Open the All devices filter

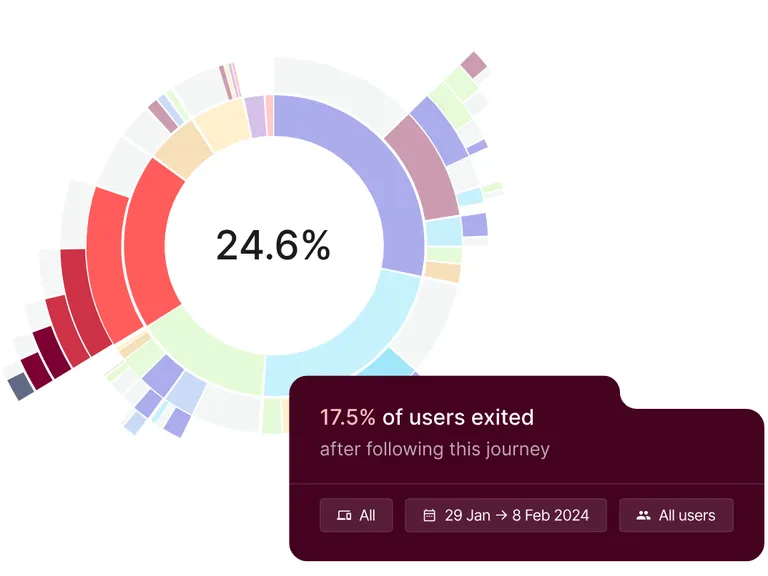[x=356, y=515]
